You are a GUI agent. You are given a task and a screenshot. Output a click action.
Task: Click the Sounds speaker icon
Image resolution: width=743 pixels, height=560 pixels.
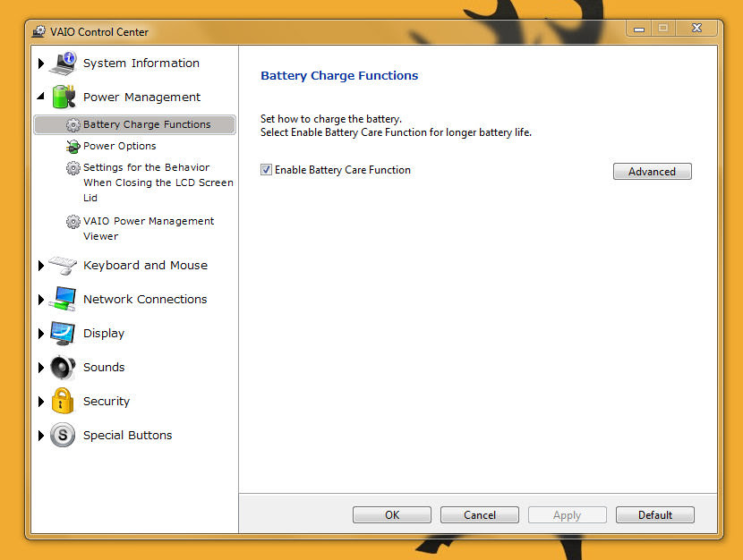(63, 368)
